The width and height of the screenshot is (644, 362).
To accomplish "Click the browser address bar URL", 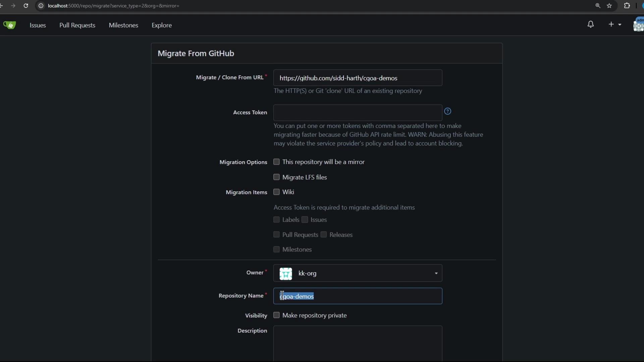I will point(114,6).
